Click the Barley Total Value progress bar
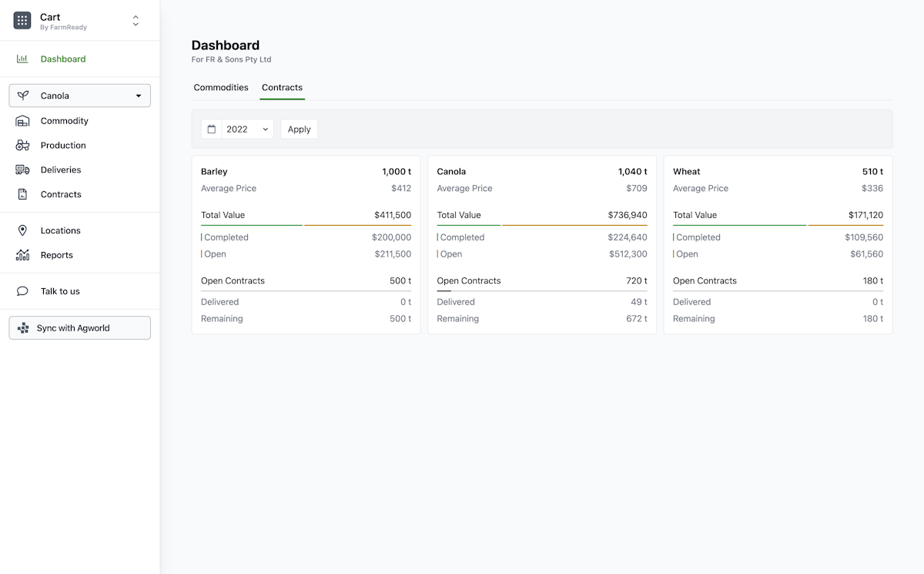 (306, 225)
